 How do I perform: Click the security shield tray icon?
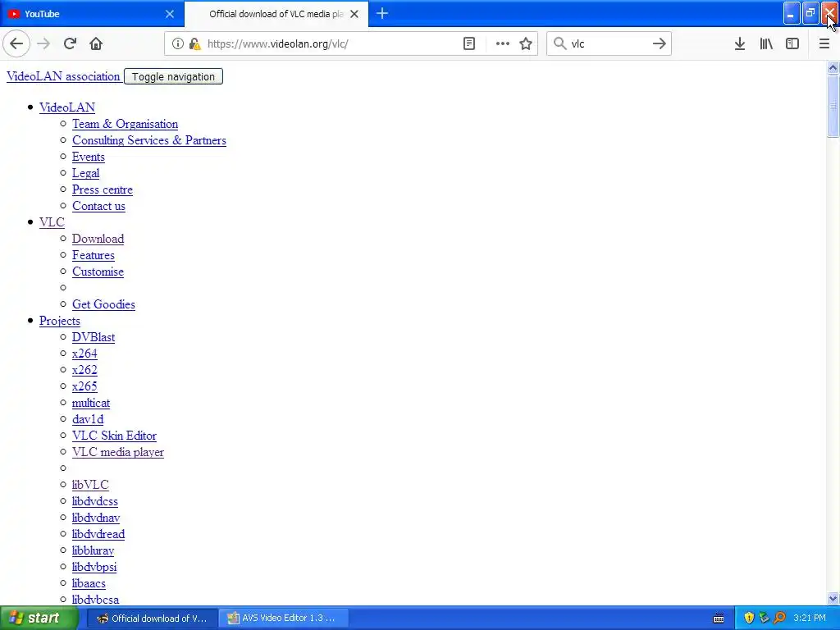click(x=749, y=619)
